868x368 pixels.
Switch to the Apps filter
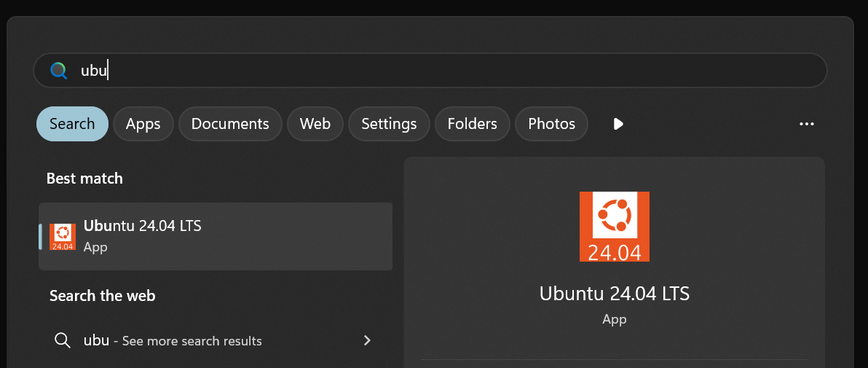point(143,124)
